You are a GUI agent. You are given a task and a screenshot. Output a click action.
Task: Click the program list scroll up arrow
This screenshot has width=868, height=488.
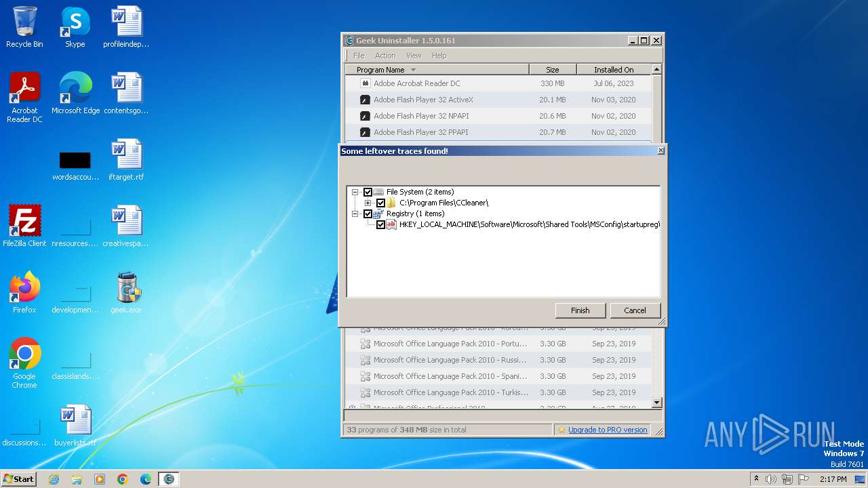click(x=656, y=69)
